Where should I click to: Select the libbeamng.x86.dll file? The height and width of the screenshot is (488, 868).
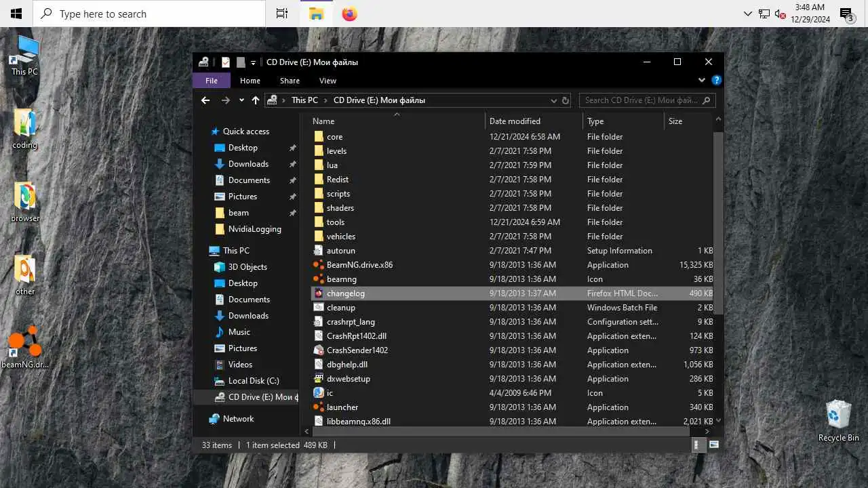click(x=512, y=422)
